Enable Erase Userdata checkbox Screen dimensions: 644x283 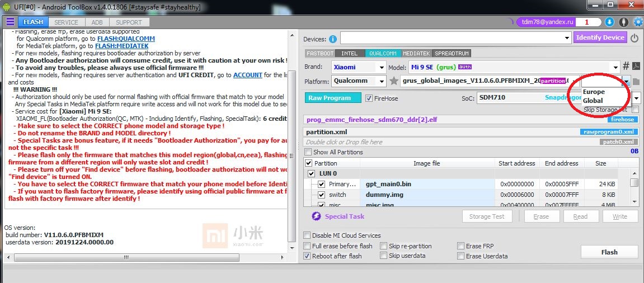[460, 256]
